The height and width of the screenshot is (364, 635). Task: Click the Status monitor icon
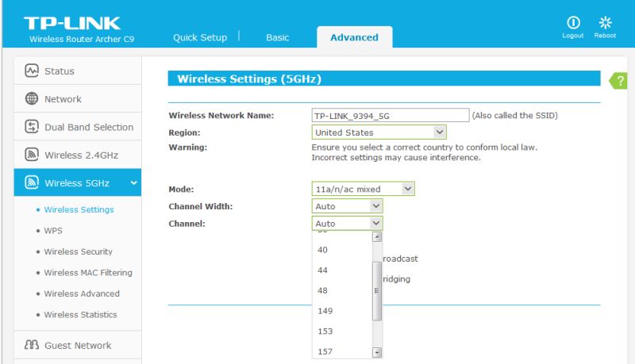(x=32, y=71)
